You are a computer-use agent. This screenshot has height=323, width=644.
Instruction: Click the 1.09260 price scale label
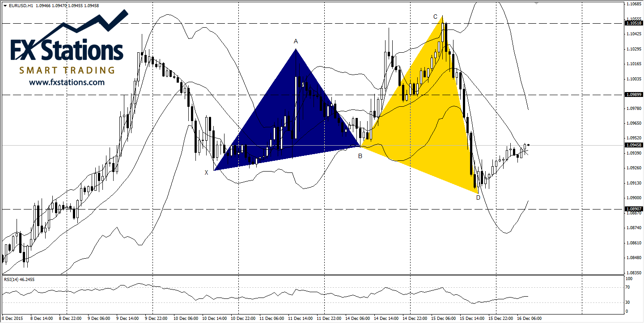[634, 168]
